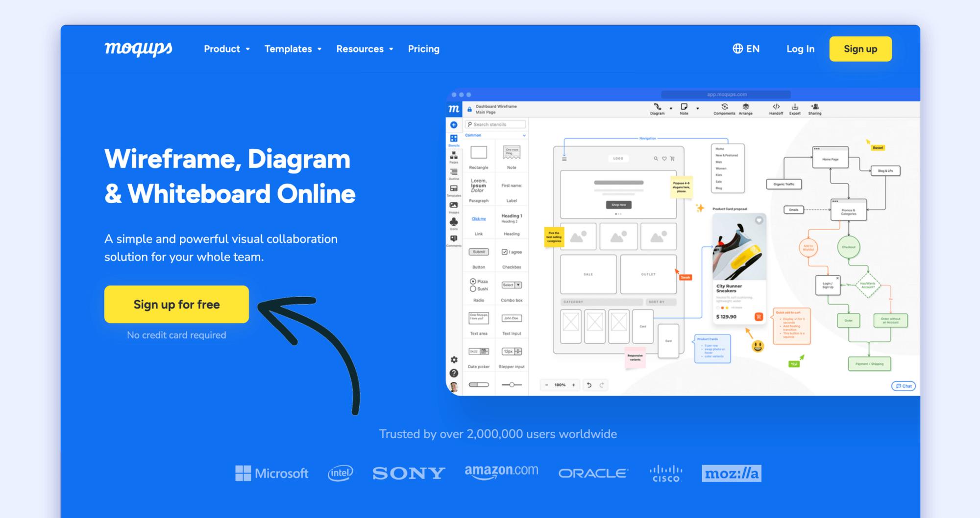Open the Note tool dropdown arrow
The width and height of the screenshot is (980, 518).
point(698,109)
